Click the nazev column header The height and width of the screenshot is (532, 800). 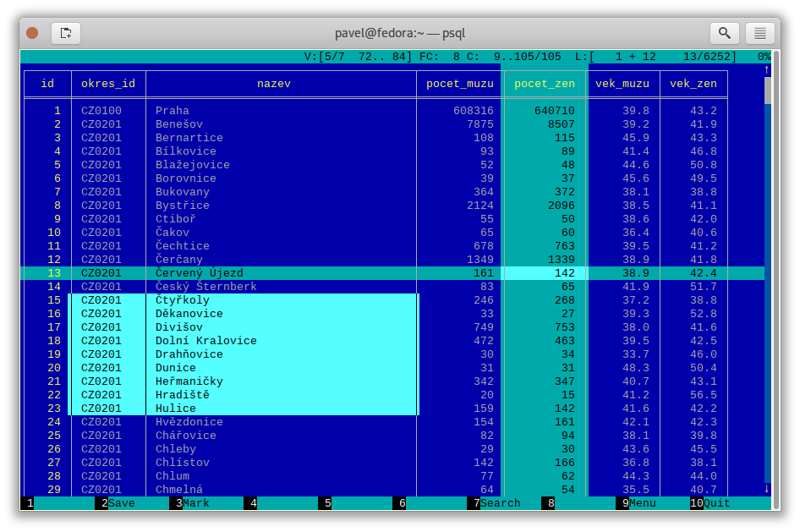coord(274,84)
